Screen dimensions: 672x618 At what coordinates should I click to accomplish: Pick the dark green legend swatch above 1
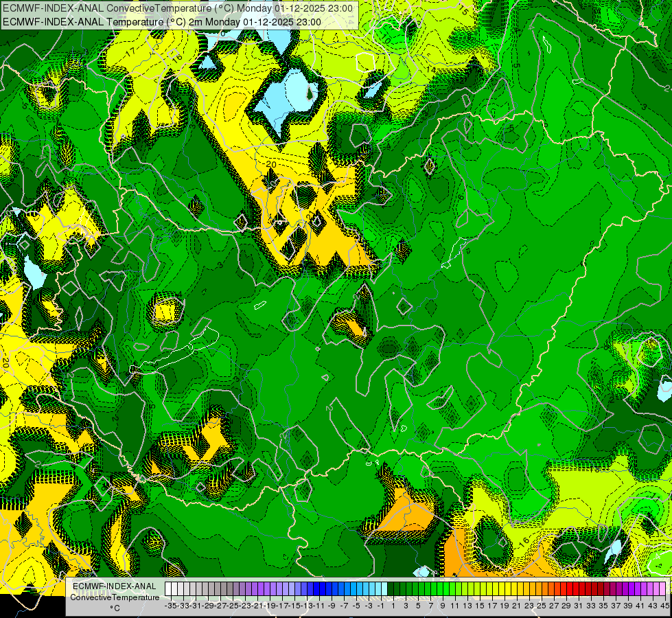tap(391, 588)
